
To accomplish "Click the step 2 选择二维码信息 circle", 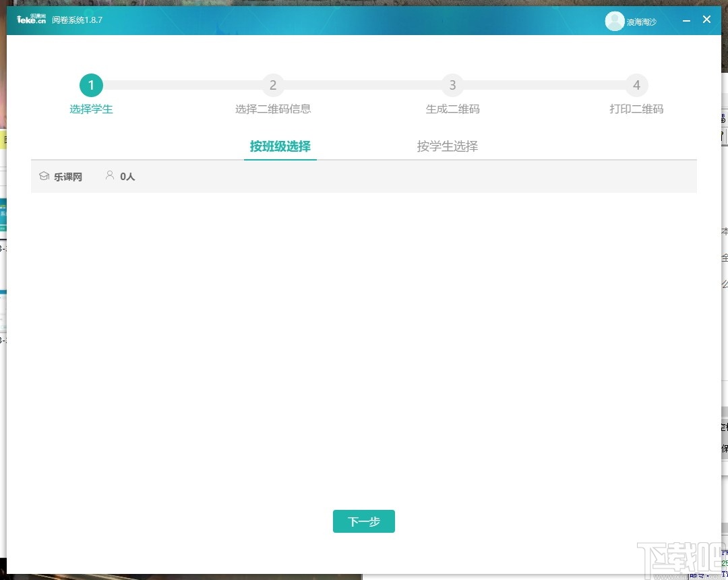I will tap(273, 85).
